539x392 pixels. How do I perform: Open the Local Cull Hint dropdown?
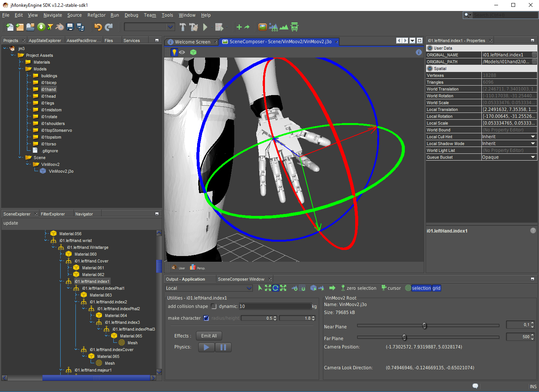coord(533,137)
